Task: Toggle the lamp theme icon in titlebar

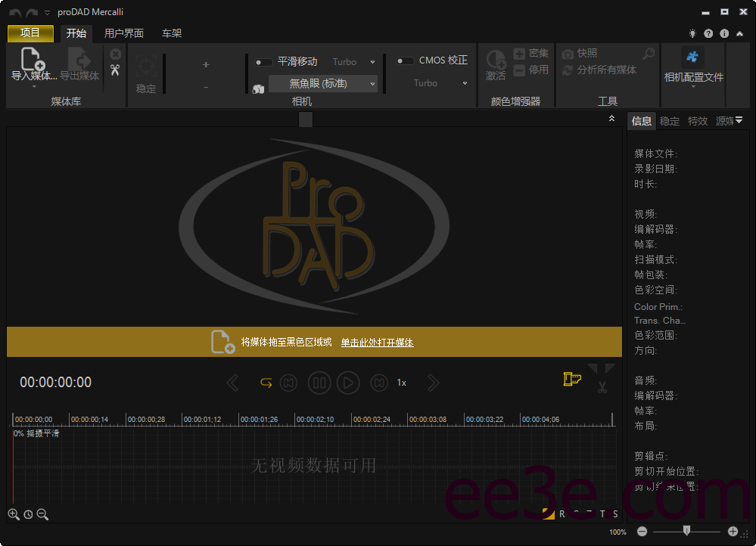Action: pyautogui.click(x=692, y=33)
